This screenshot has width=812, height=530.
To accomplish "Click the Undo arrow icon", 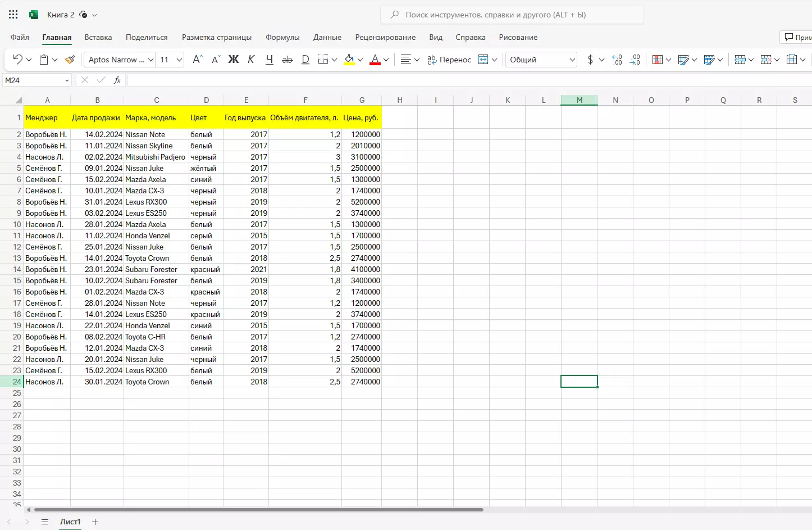I will pyautogui.click(x=17, y=60).
